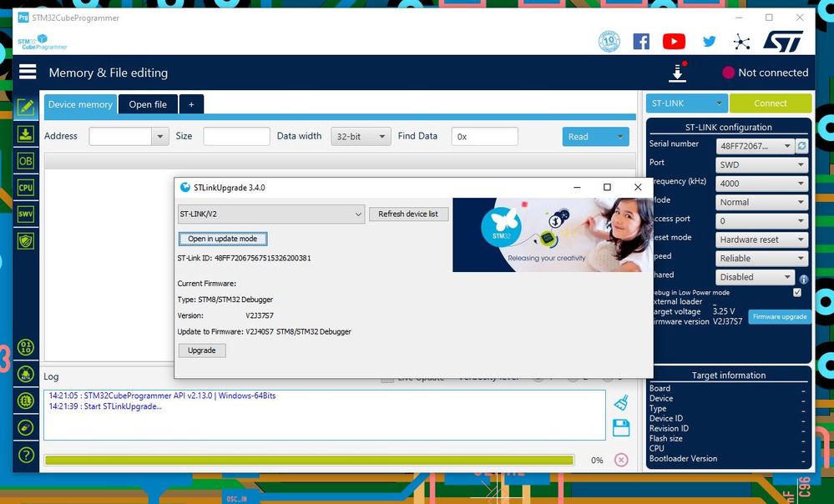Screen dimensions: 834x504
Task: Click the green progress bar
Action: point(310,460)
